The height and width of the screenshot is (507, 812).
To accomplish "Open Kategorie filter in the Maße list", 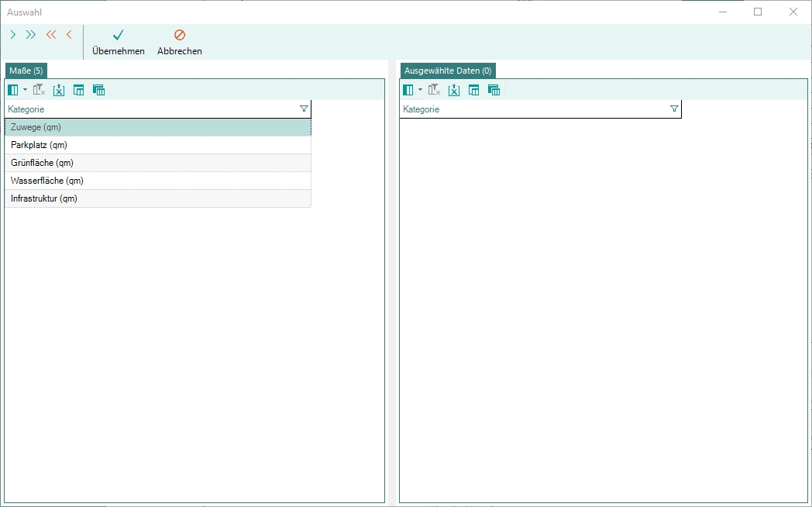I will (304, 109).
